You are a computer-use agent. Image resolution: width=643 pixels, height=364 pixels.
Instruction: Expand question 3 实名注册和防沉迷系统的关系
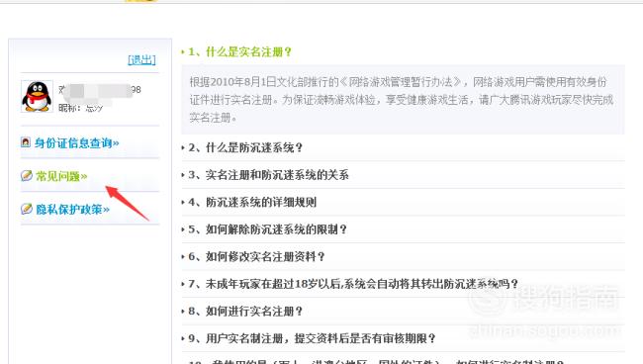268,175
